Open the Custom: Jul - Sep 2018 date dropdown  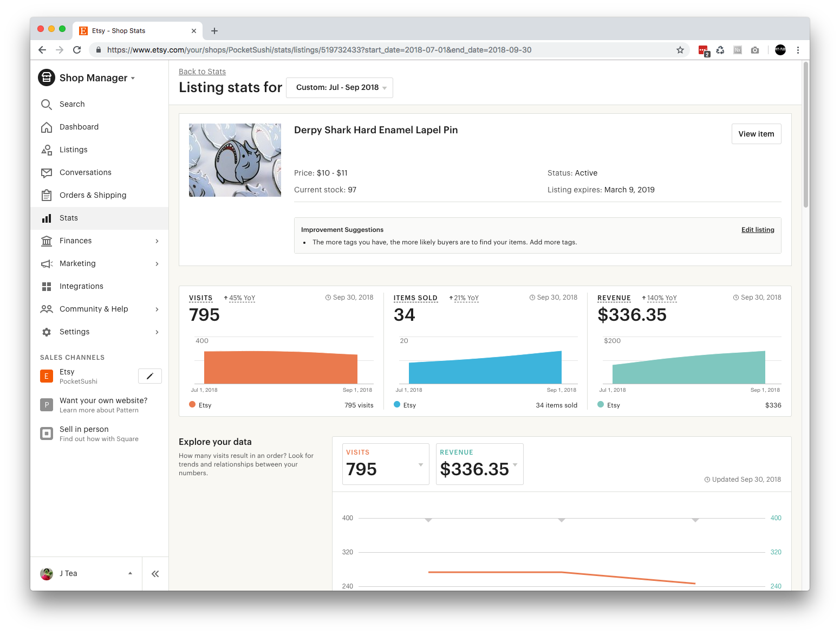(340, 88)
